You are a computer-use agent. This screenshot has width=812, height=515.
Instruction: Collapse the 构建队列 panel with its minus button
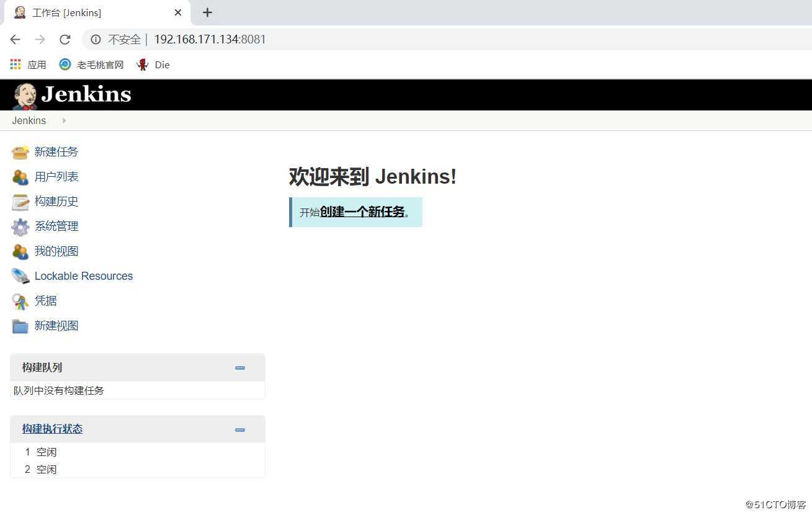pos(240,368)
